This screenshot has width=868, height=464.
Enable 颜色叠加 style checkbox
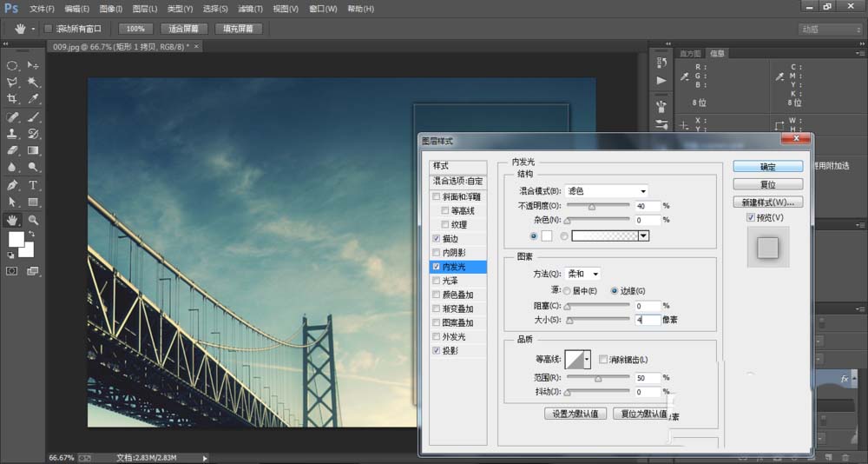437,295
